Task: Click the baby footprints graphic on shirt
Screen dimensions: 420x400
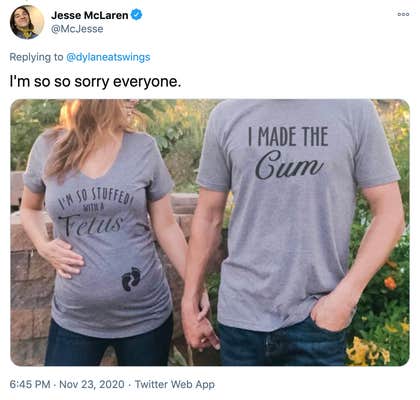Action: click(131, 279)
